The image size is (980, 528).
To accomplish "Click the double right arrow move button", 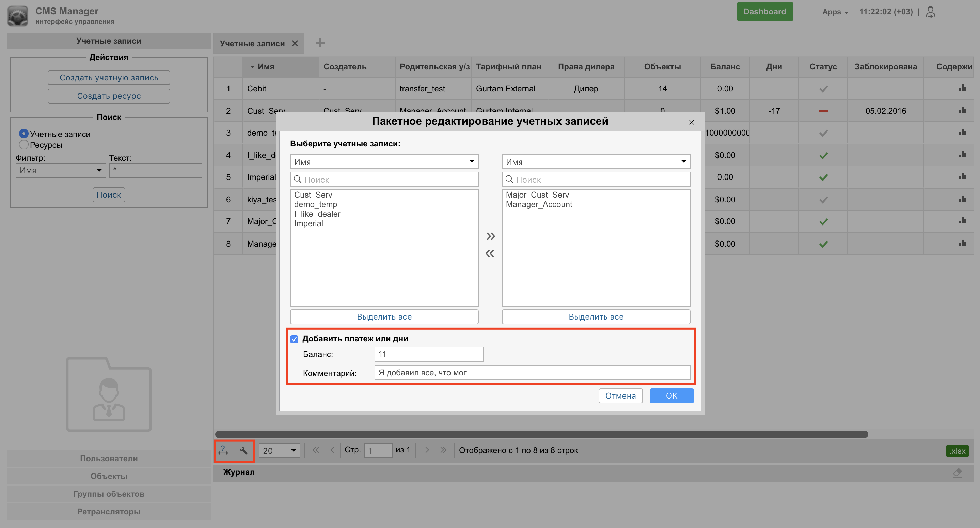I will tap(490, 236).
